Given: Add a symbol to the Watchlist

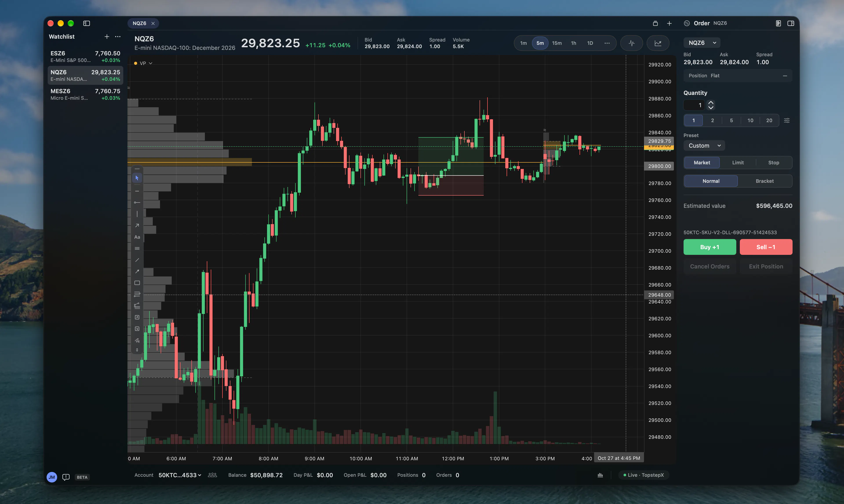Looking at the screenshot, I should 107,37.
